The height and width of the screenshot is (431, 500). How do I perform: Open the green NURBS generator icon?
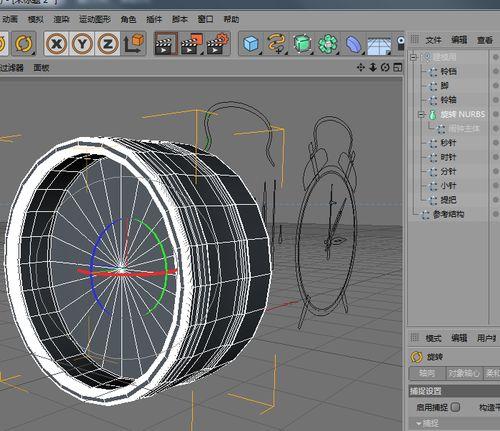tap(302, 44)
